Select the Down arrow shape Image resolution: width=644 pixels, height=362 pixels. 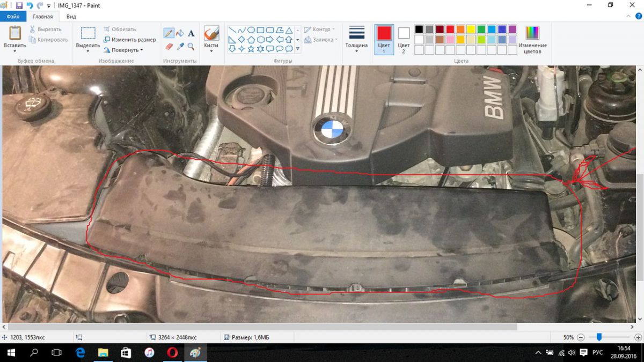(232, 49)
